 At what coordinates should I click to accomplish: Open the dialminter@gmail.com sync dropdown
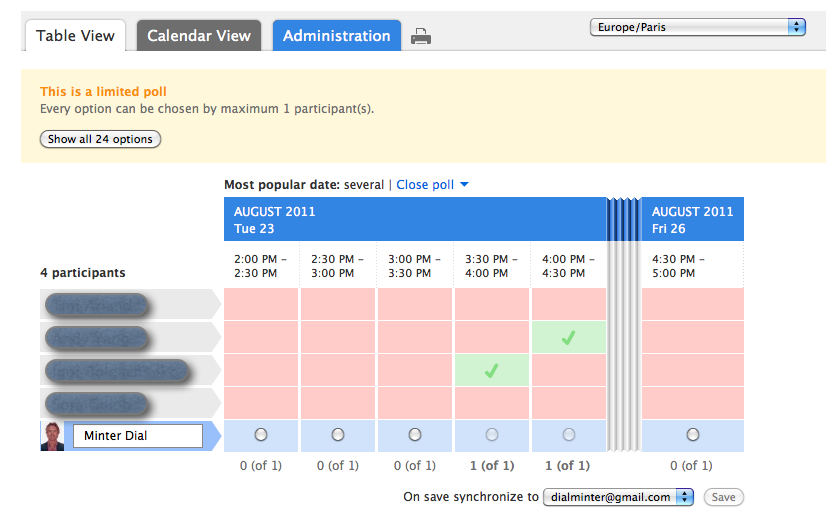pyautogui.click(x=619, y=497)
